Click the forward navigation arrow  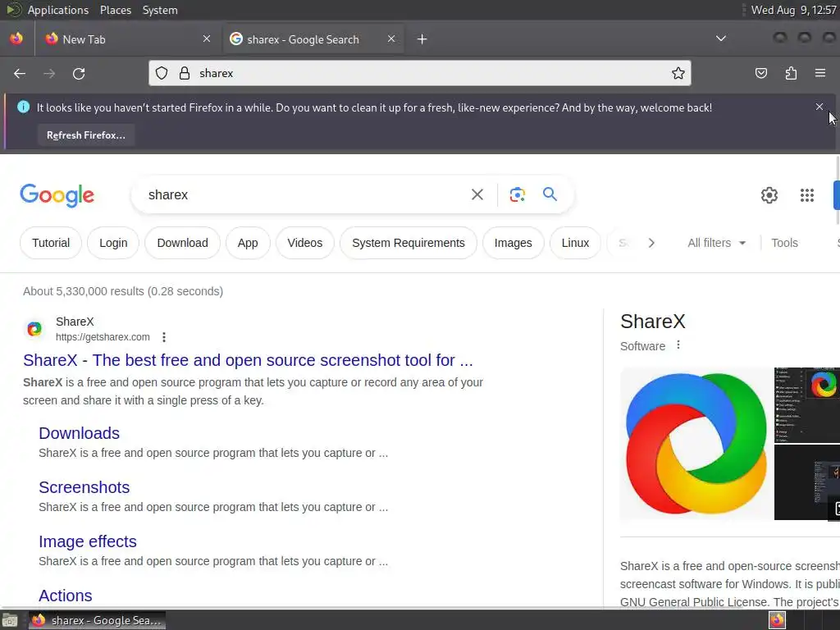coord(49,73)
